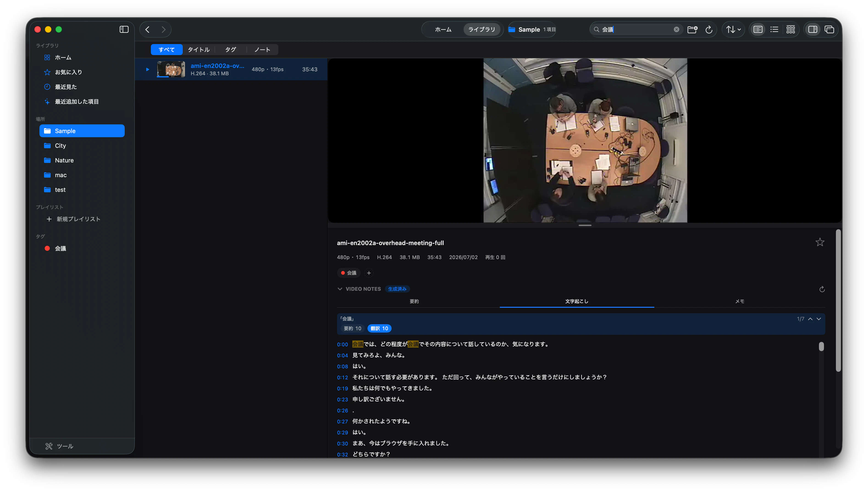Open 最近追加した項目 in the sidebar
The image size is (868, 492).
[x=82, y=102]
